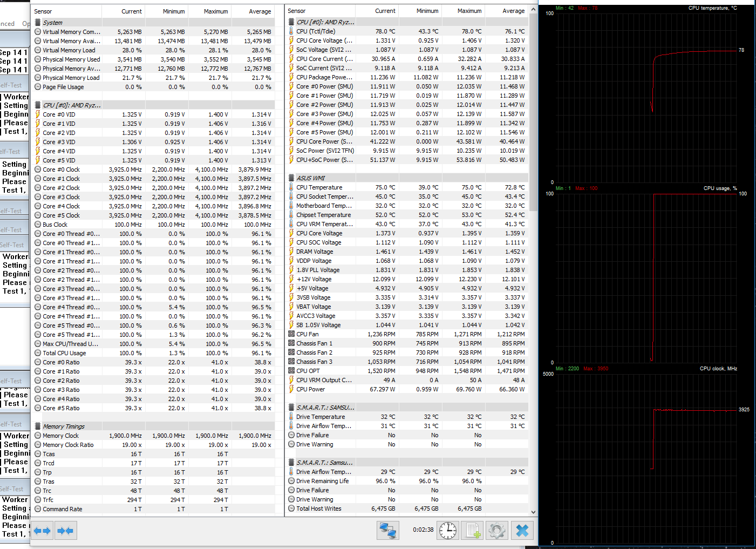This screenshot has height=549, width=756.
Task: Select the Core #3 VID row
Action: pos(153,142)
